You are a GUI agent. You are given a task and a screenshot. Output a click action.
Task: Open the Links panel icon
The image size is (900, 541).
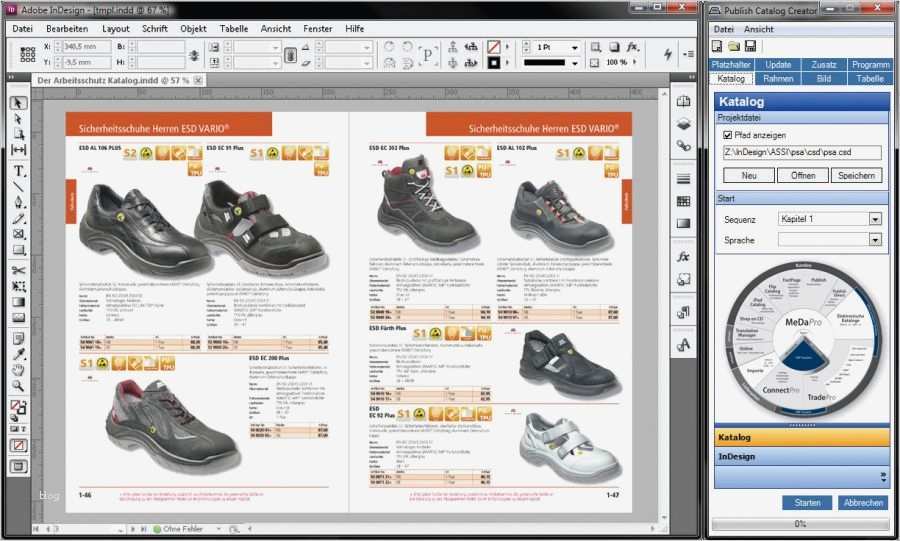tap(684, 145)
